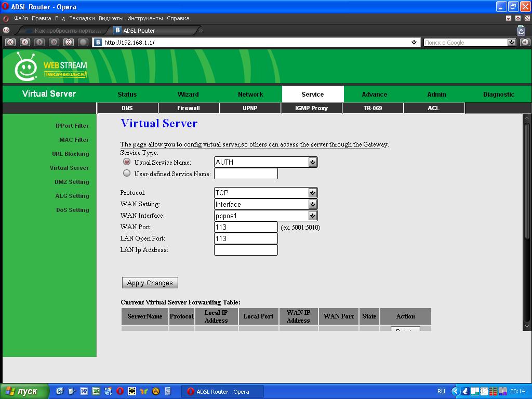
Task: Open the ACL sub-tab
Action: click(x=434, y=108)
